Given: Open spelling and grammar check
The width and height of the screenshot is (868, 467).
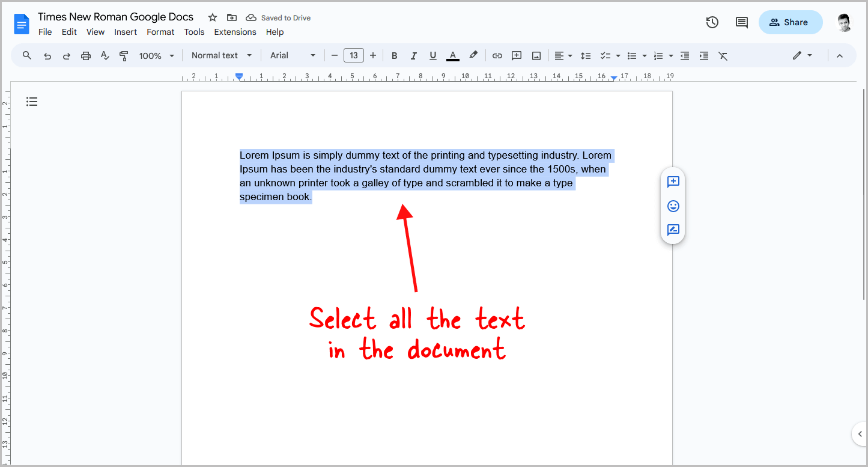Looking at the screenshot, I should tap(105, 55).
